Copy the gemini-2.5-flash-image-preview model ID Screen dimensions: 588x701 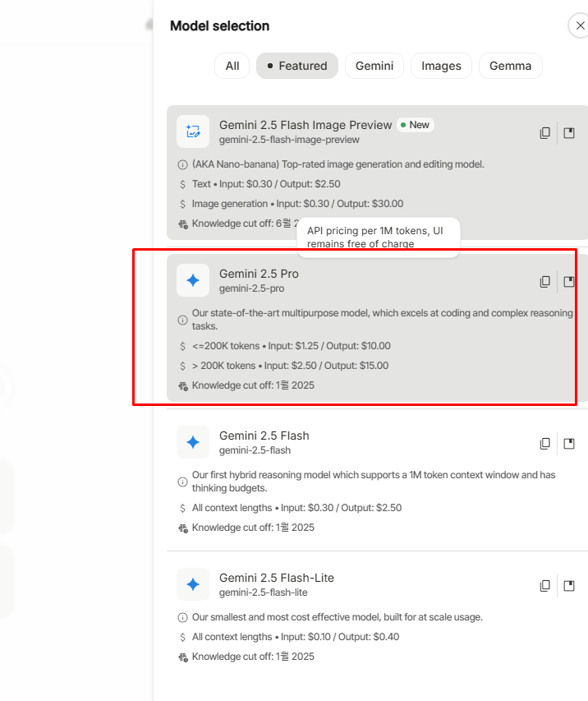(x=544, y=133)
